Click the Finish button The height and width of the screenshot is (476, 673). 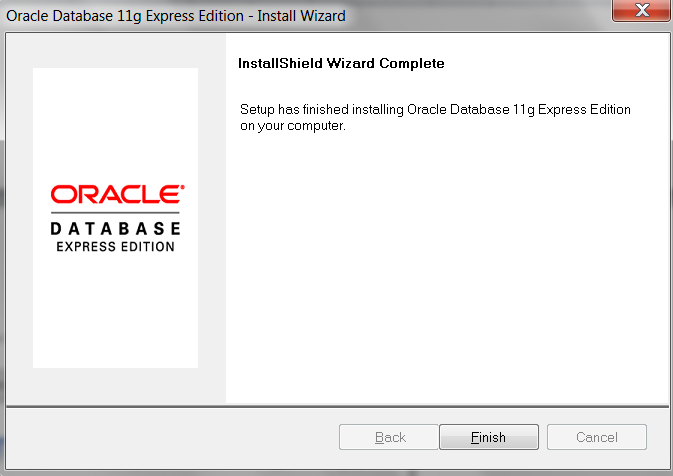pyautogui.click(x=488, y=437)
